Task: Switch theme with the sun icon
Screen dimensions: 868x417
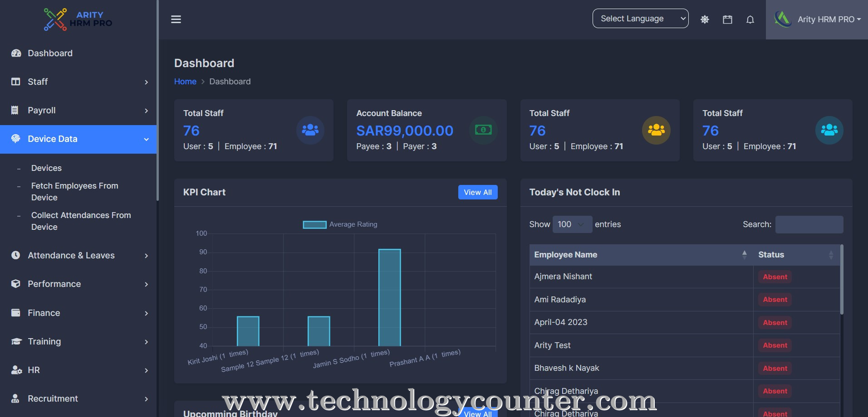Action: pyautogui.click(x=705, y=19)
